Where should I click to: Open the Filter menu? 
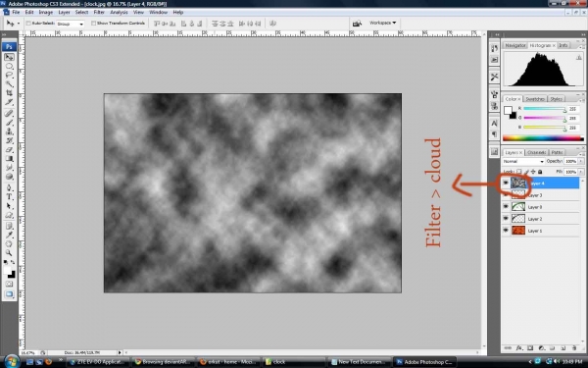pyautogui.click(x=99, y=12)
